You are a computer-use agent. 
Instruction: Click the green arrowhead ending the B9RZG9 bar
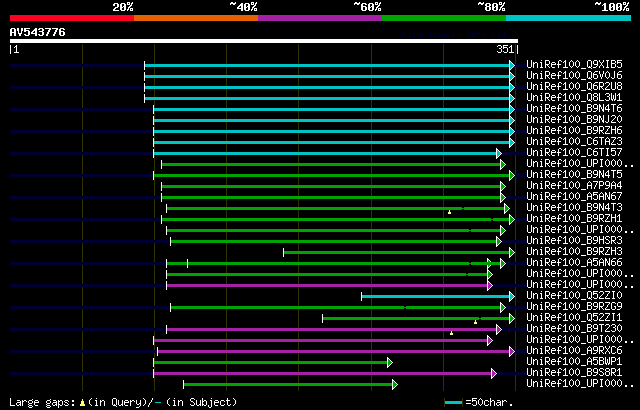point(503,308)
